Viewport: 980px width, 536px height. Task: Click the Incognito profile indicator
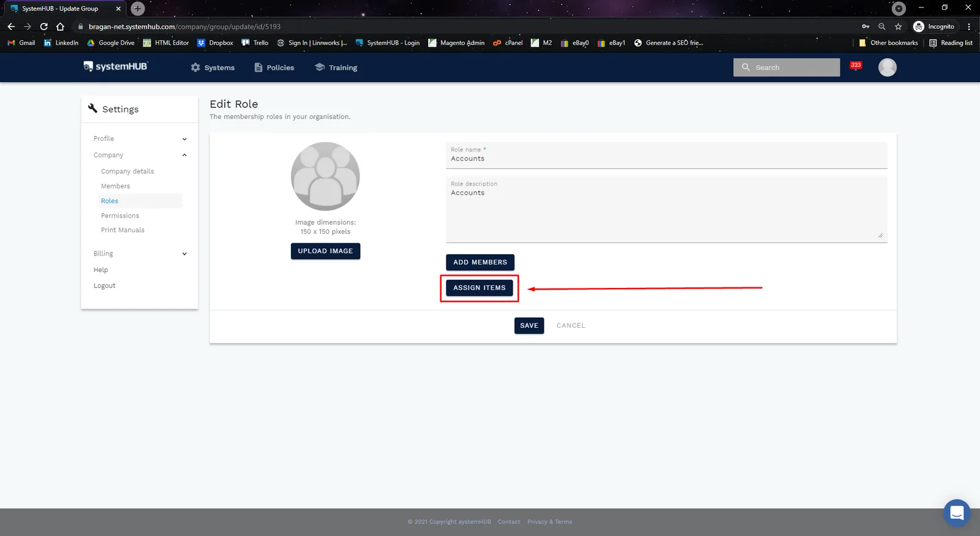(934, 26)
